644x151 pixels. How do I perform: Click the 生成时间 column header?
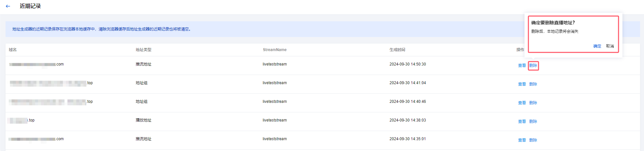pyautogui.click(x=397, y=50)
